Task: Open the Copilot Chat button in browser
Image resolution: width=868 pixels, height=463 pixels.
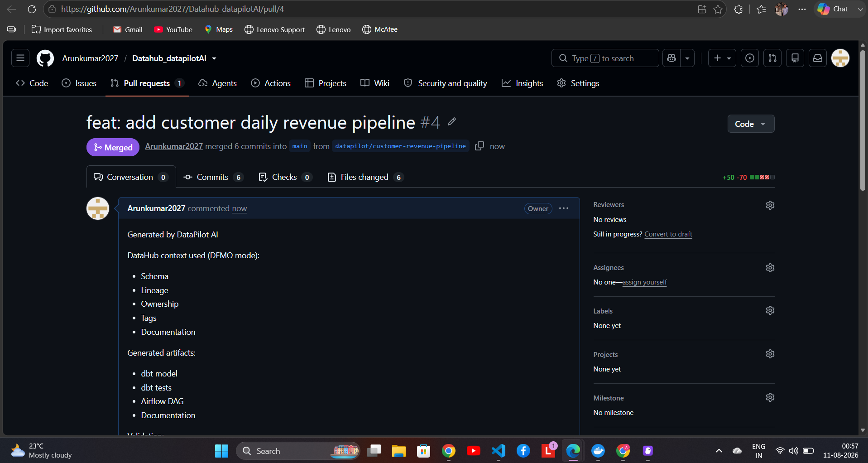Action: point(834,9)
